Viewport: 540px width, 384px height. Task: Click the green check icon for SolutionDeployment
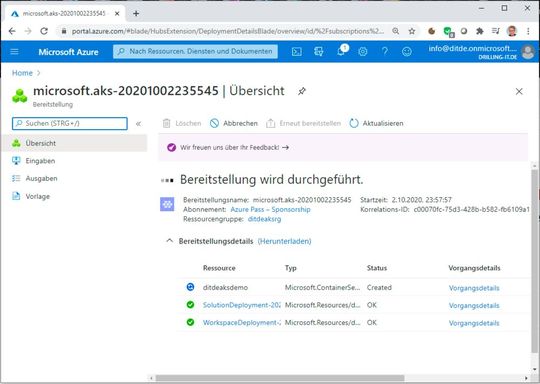click(190, 305)
